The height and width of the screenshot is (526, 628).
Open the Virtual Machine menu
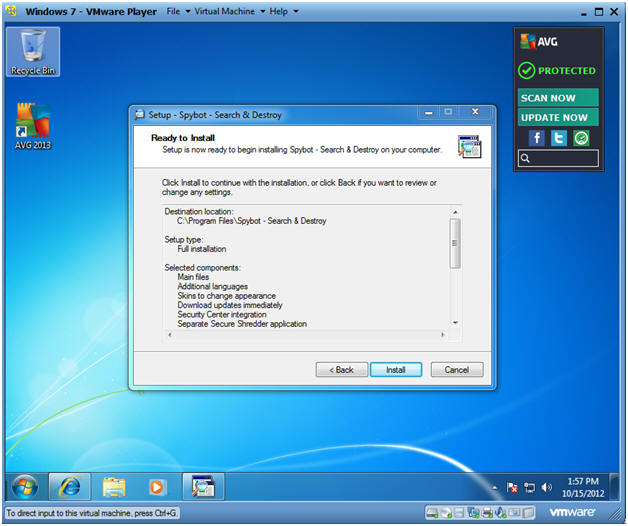[x=224, y=11]
